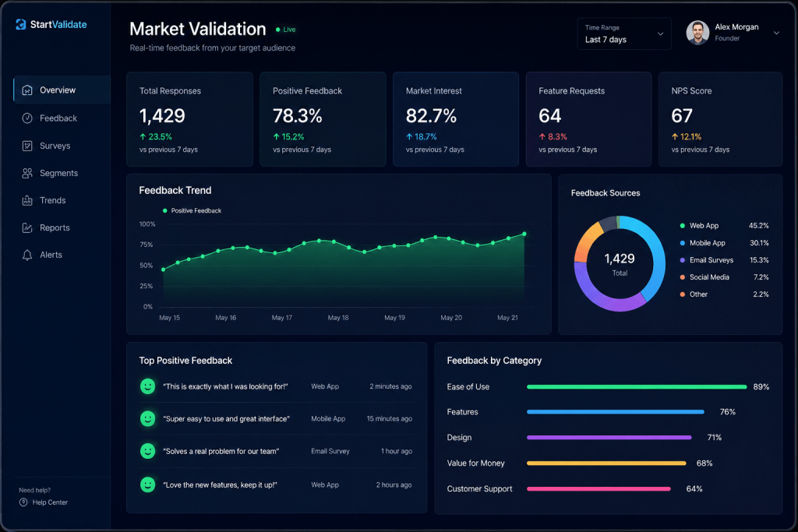Open the Trends chart icon

(27, 200)
